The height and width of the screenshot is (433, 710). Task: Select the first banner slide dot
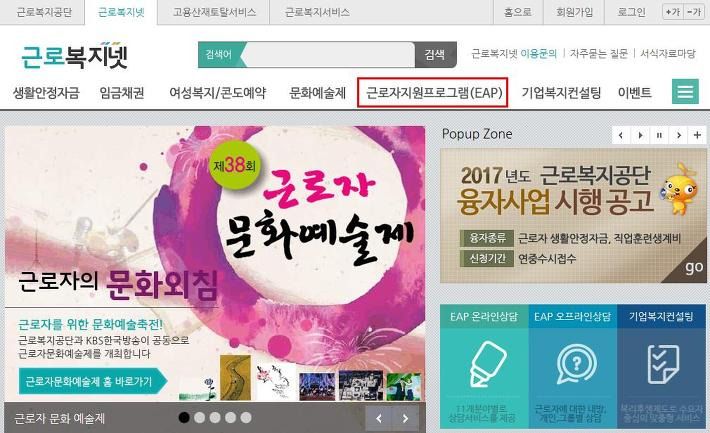coord(184,418)
